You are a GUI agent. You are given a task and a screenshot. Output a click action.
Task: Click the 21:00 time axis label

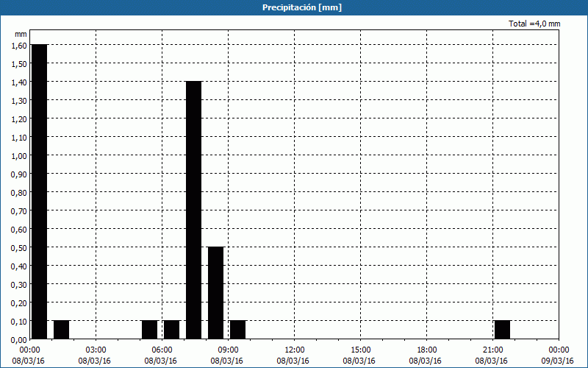(492, 350)
